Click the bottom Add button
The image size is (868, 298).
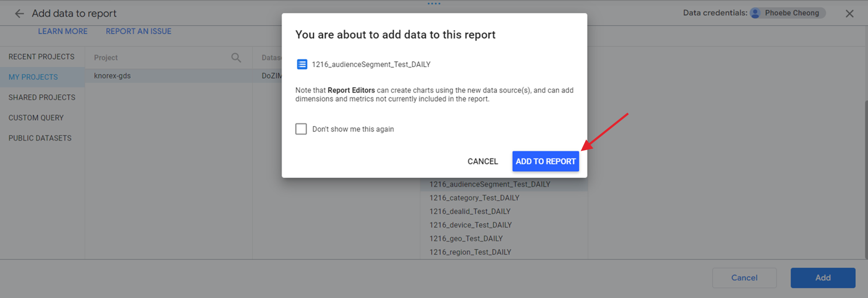[822, 278]
